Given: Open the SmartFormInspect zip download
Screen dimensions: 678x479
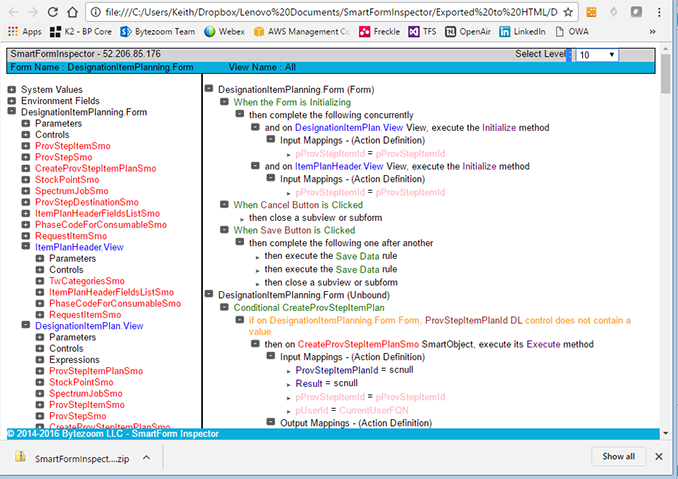Looking at the screenshot, I should [x=74, y=458].
